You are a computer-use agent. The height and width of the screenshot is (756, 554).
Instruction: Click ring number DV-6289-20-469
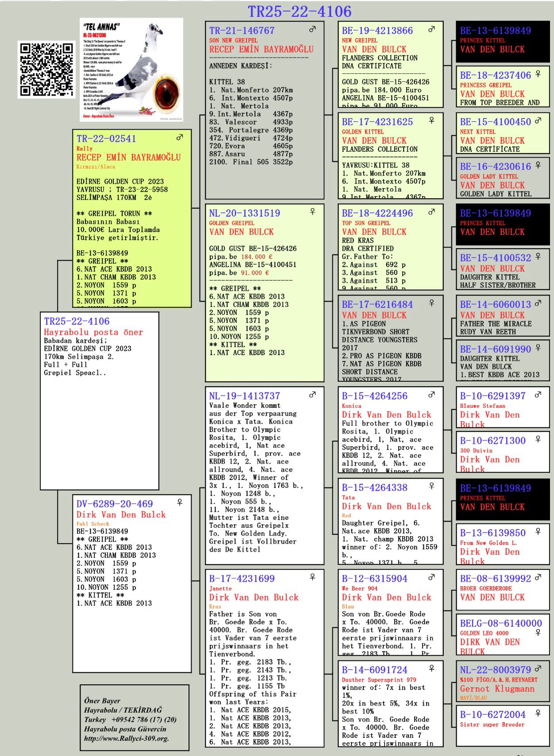[115, 504]
